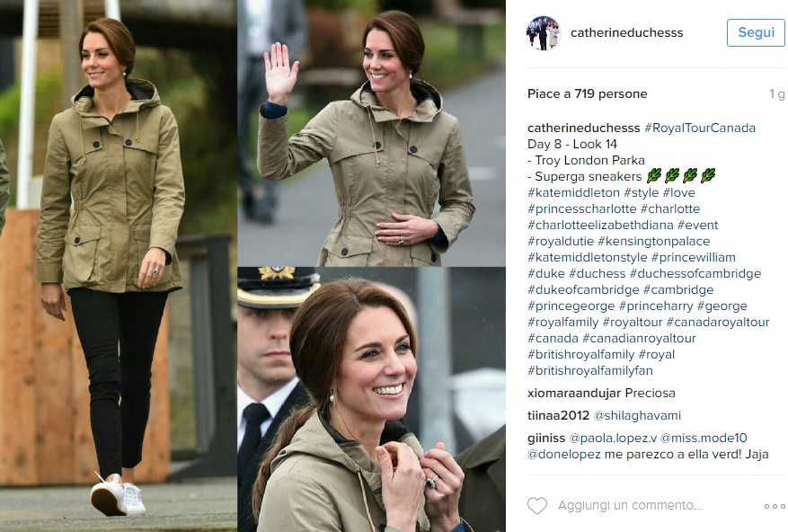Visit giiniss commenter profile
The width and height of the screenshot is (788, 532).
(546, 438)
